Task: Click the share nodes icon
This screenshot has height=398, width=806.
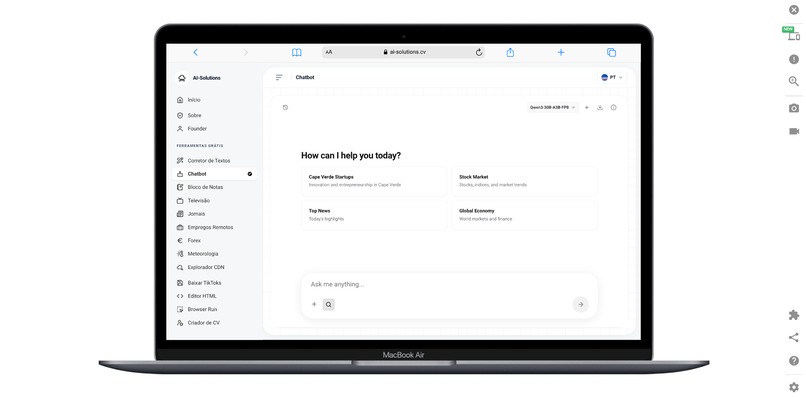Action: point(794,338)
